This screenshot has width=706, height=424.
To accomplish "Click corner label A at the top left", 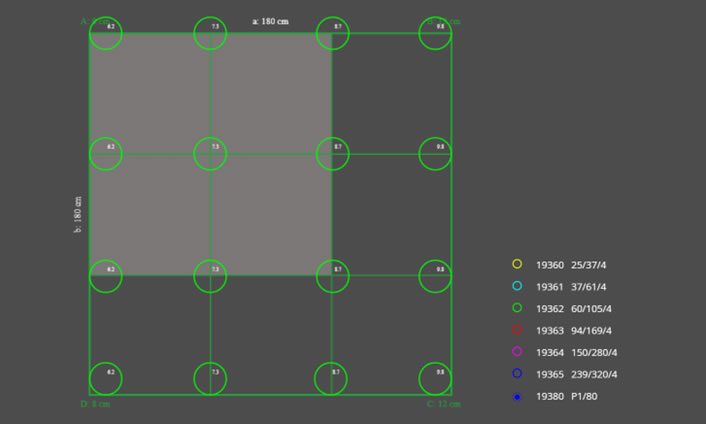I will coord(95,21).
